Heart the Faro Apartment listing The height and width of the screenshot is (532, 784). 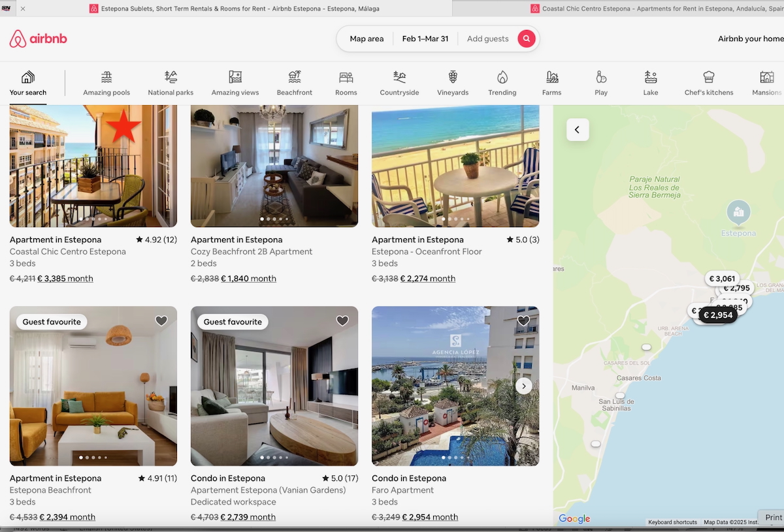(x=523, y=321)
